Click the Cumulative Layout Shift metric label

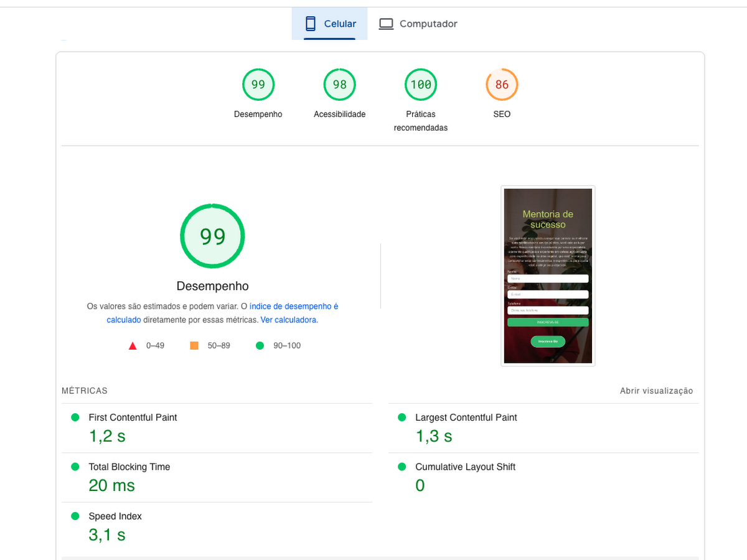465,467
